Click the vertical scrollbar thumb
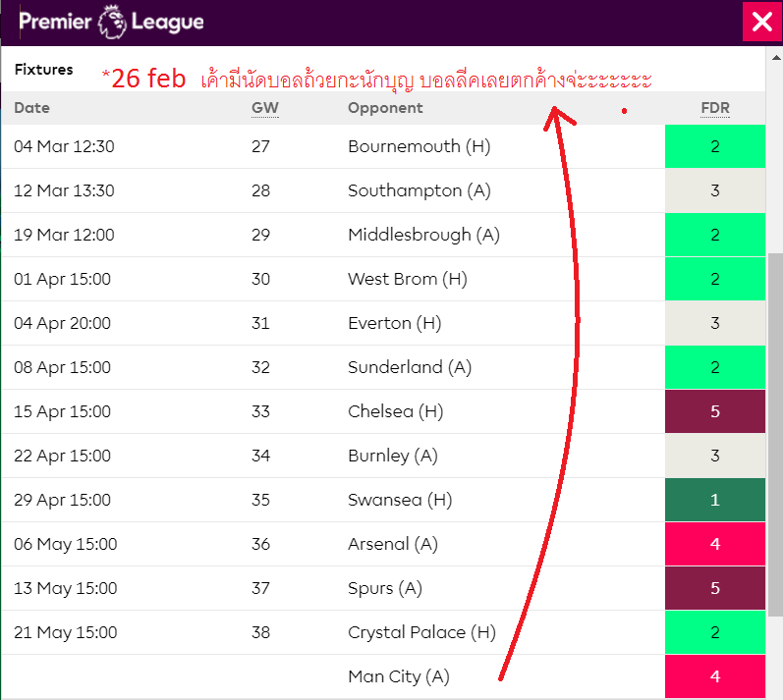The height and width of the screenshot is (700, 783). click(x=775, y=442)
